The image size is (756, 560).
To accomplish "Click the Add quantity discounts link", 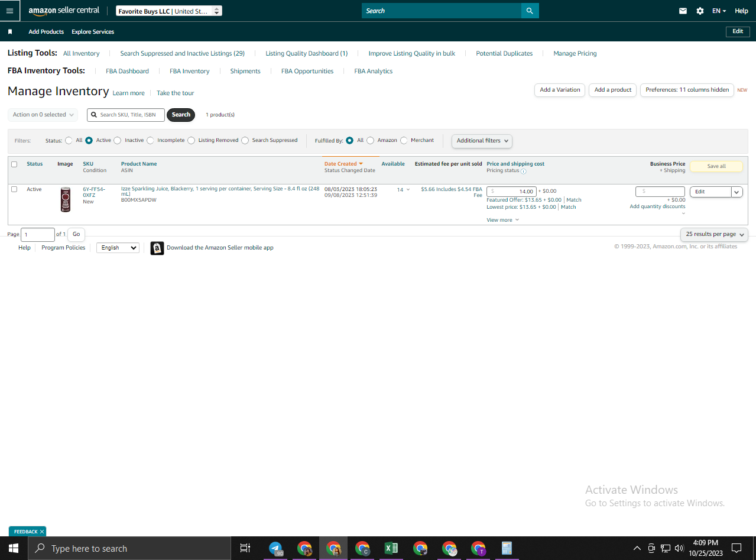I will (657, 207).
